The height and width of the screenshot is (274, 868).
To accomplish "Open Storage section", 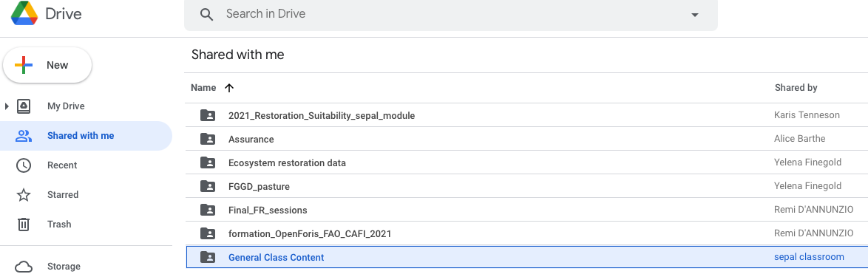I will pyautogui.click(x=64, y=267).
